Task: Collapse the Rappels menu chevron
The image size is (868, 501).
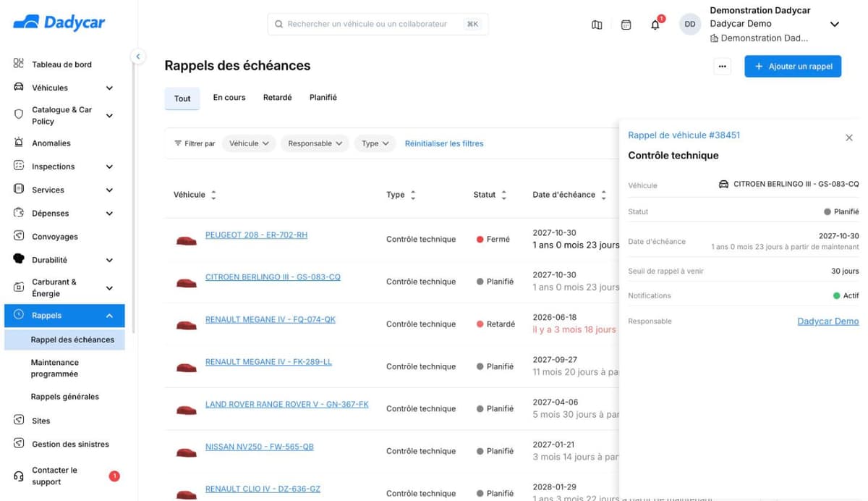Action: coord(109,316)
